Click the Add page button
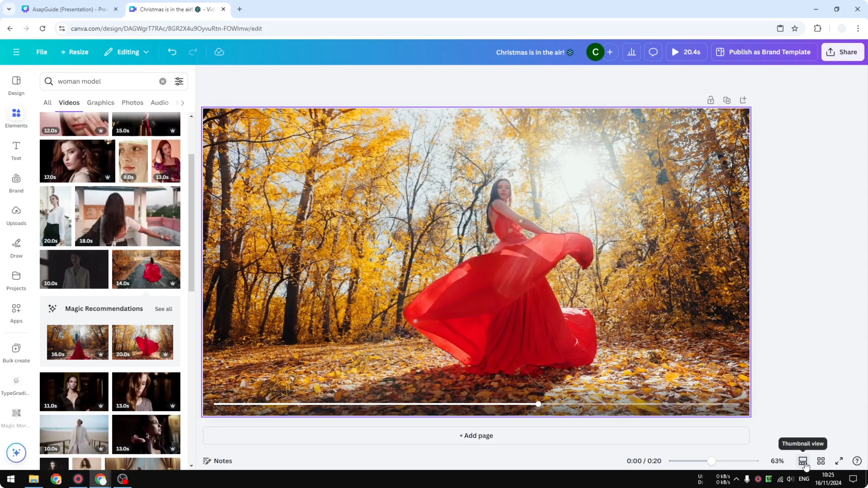868x488 pixels. click(476, 435)
